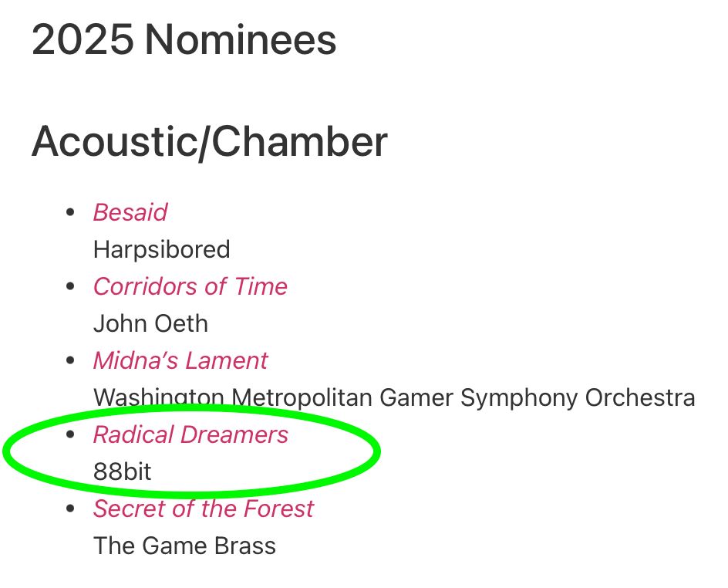Viewport: 728px width, 588px height.
Task: Follow the Midna's Lament link
Action: pos(180,361)
